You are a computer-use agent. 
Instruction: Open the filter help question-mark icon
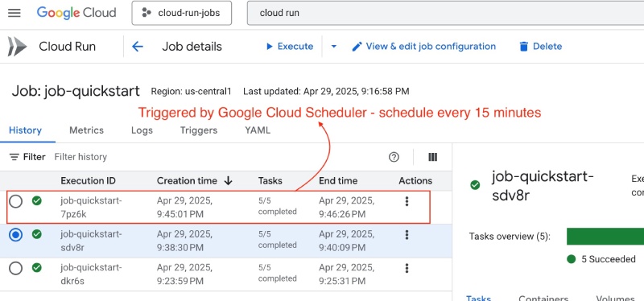[394, 157]
